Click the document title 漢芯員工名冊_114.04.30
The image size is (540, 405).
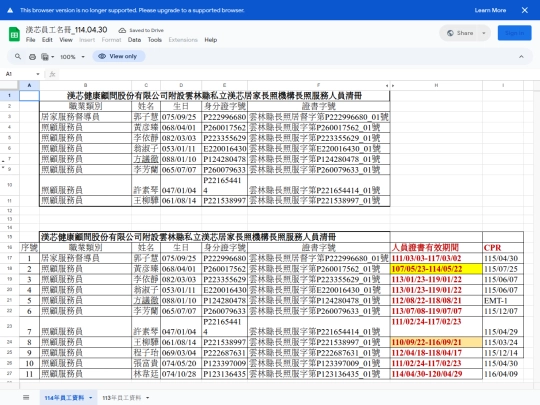[66, 30]
